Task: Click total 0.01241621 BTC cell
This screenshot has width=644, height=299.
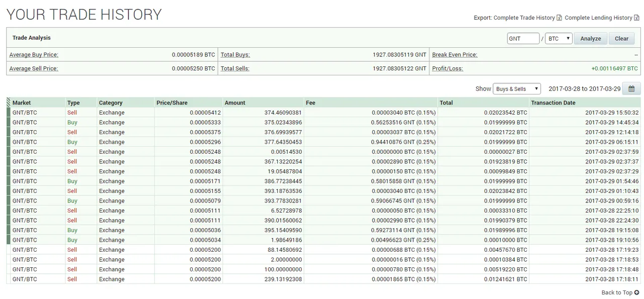Action: tap(506, 279)
